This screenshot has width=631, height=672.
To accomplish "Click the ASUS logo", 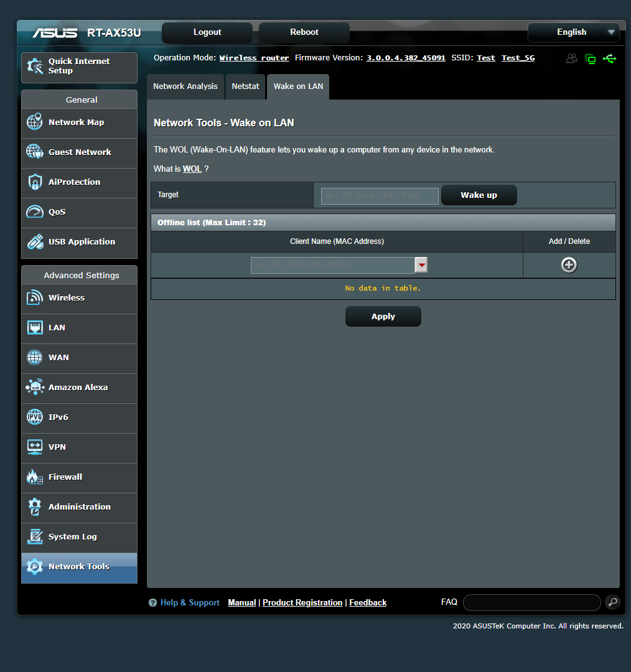I will pyautogui.click(x=55, y=32).
